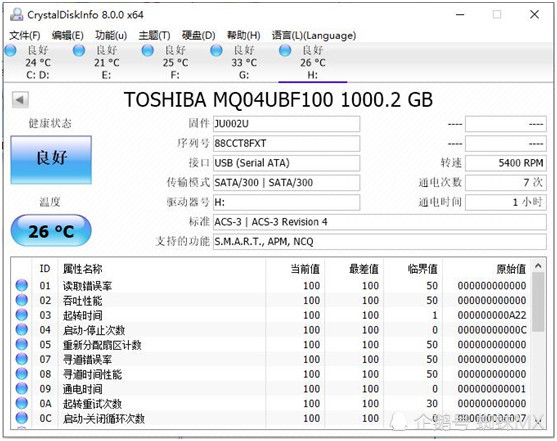Screen dimensions: 557x441
Task: Click the scroll up arrow of SMART list
Action: [x=538, y=265]
